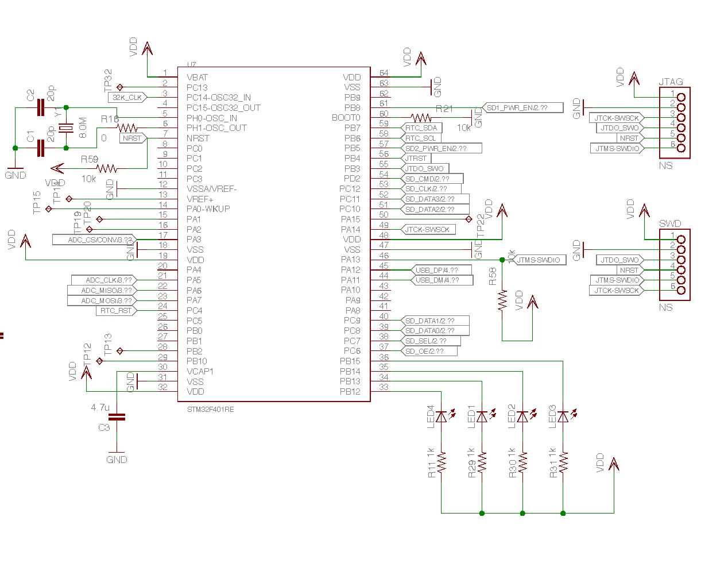This screenshot has height=571, width=728.
Task: Click the VSSA/VREF- pin name
Action: 212,189
